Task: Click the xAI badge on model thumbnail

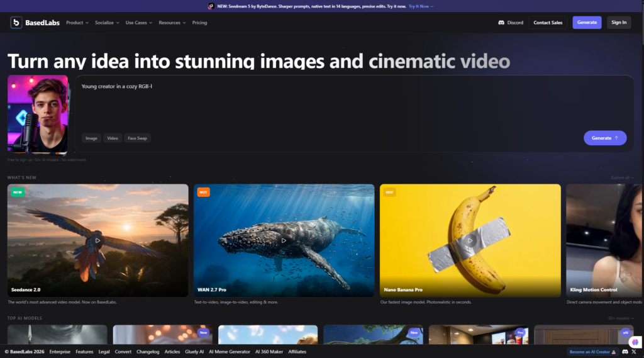Action: coord(626,332)
